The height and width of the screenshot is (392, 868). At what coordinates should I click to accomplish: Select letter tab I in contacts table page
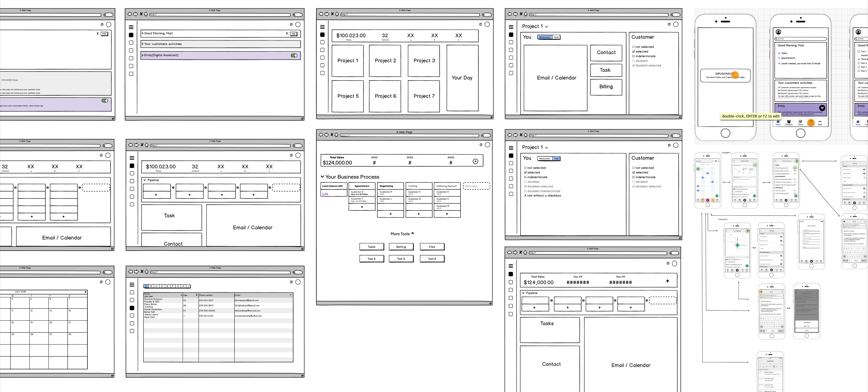[189, 286]
